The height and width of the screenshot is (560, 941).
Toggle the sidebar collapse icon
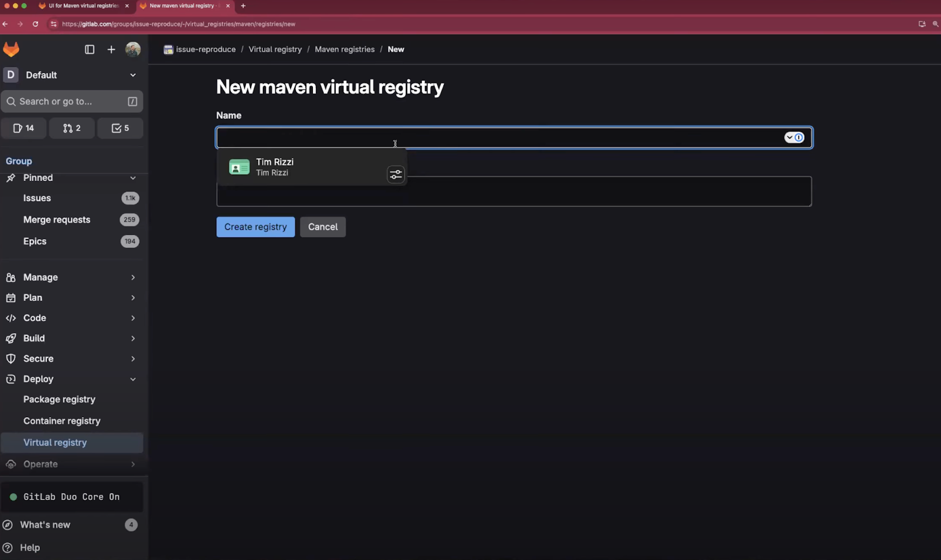pyautogui.click(x=89, y=49)
